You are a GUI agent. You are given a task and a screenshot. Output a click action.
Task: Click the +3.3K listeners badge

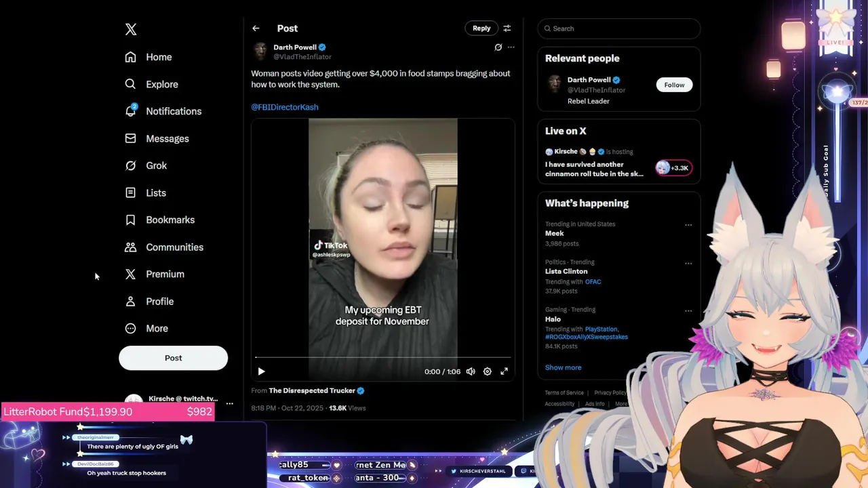click(673, 168)
